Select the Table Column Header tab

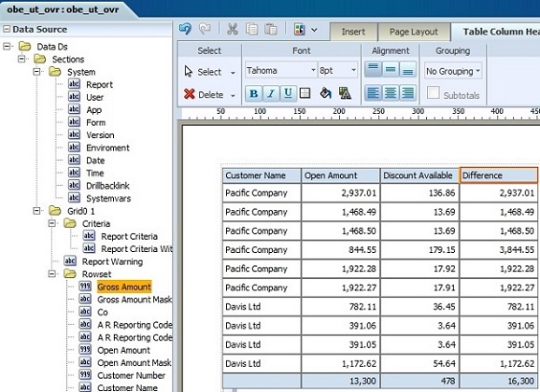pos(496,32)
